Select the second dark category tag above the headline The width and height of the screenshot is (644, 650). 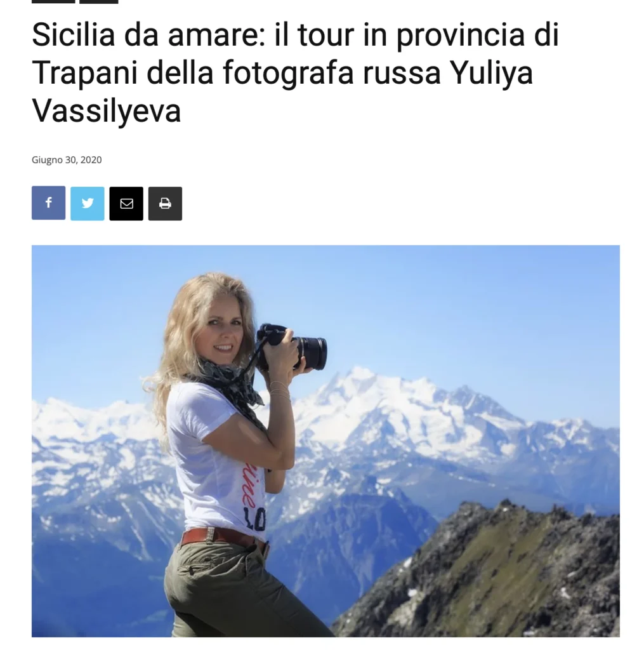(x=98, y=1)
